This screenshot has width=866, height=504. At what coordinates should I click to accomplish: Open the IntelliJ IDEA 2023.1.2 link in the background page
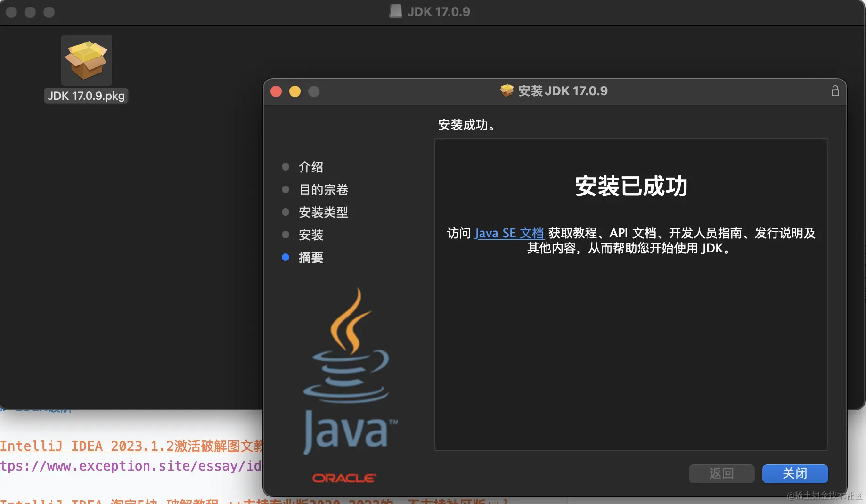tap(131, 446)
